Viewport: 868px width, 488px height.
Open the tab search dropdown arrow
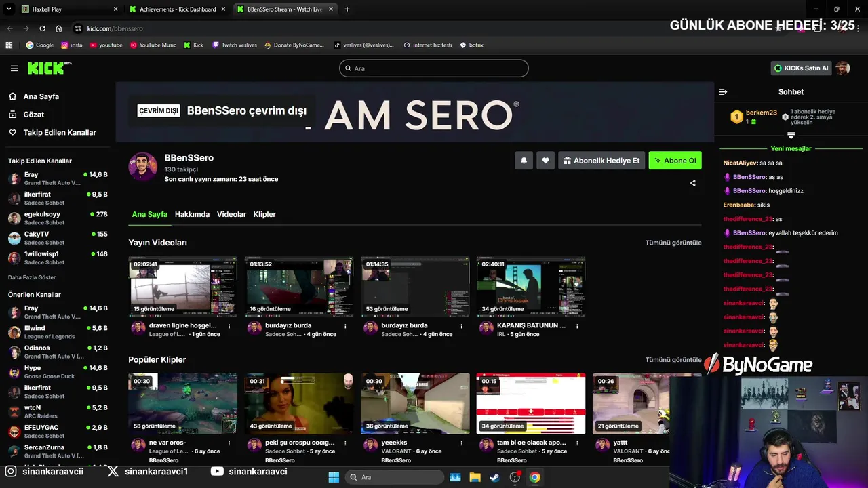9,9
